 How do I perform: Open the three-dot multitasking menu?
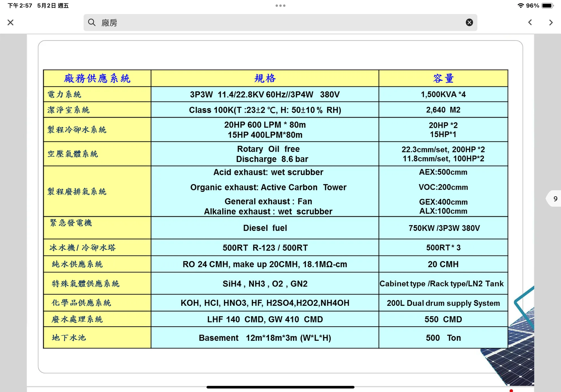point(280,5)
